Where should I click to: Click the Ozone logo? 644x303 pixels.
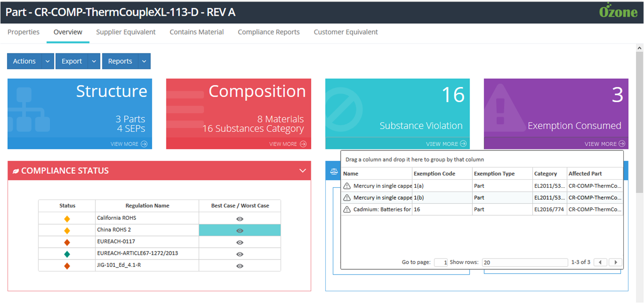618,11
